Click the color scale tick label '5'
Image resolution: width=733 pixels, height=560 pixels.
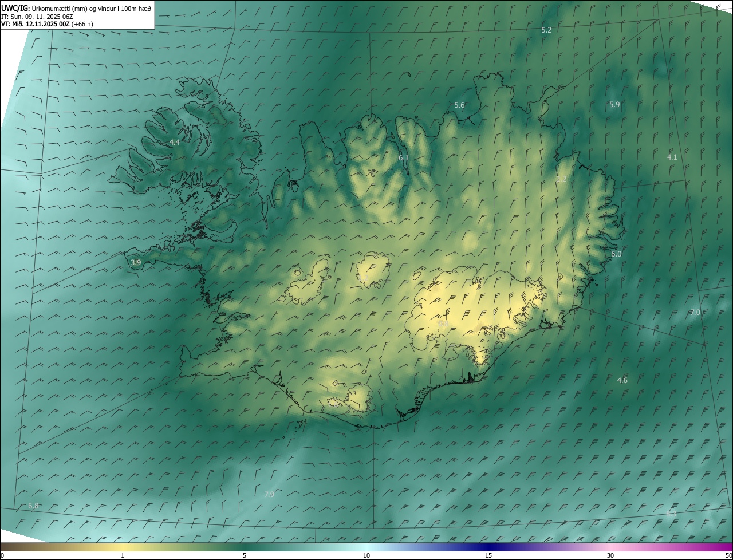245,555
